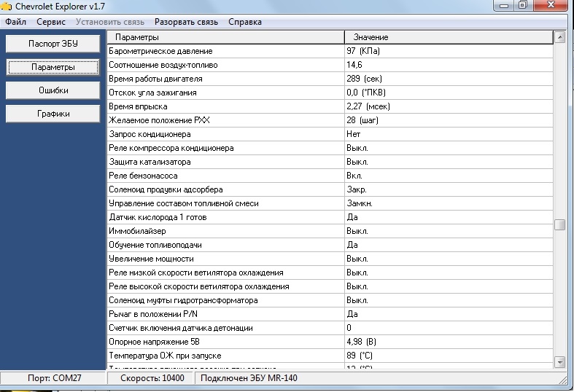Open the Сервис menu
The height and width of the screenshot is (392, 574).
coord(50,22)
